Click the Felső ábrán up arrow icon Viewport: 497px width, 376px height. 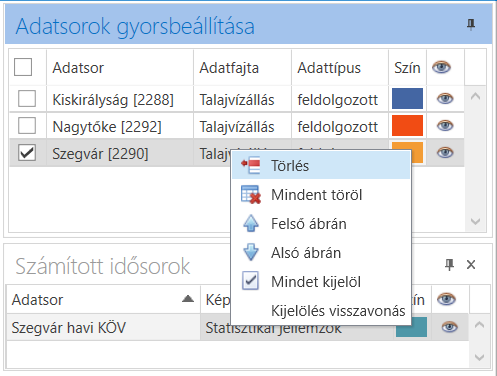click(251, 223)
